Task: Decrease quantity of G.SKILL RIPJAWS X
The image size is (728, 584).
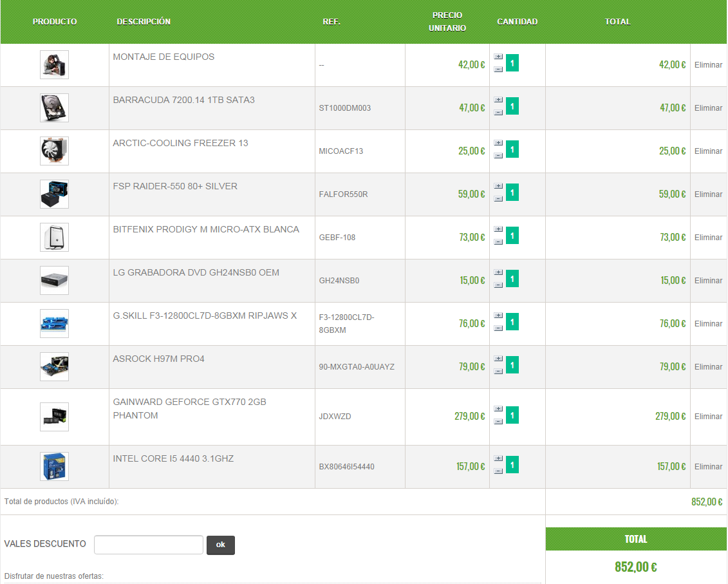Action: tap(498, 328)
